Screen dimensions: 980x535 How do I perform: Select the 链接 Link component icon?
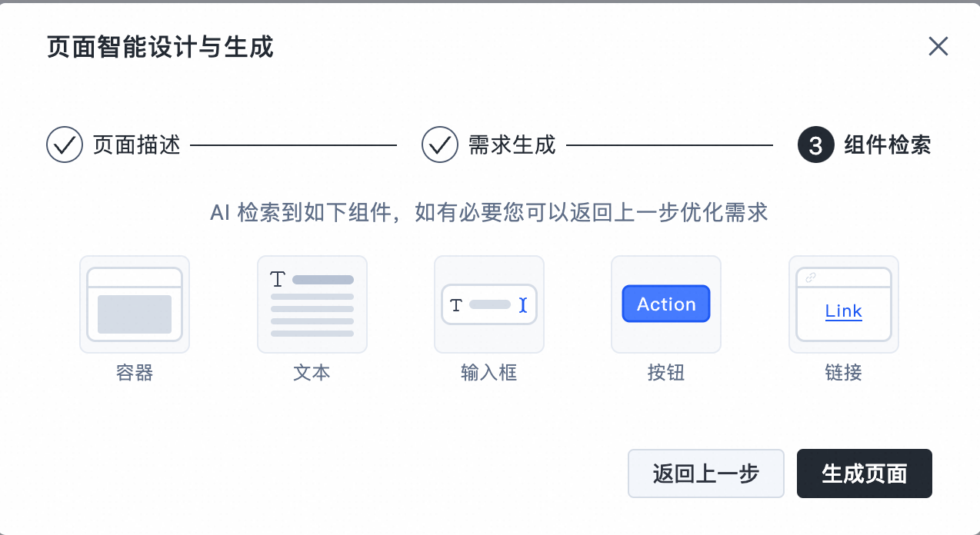[844, 304]
